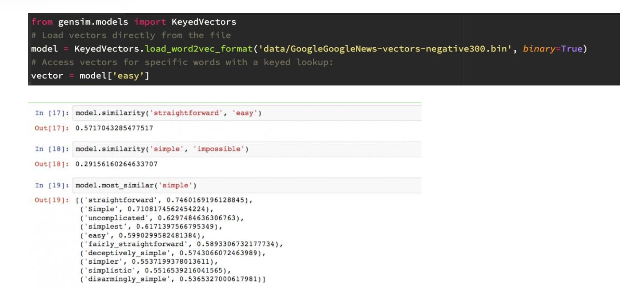Click the 'simplistic' result line in output

(x=155, y=270)
